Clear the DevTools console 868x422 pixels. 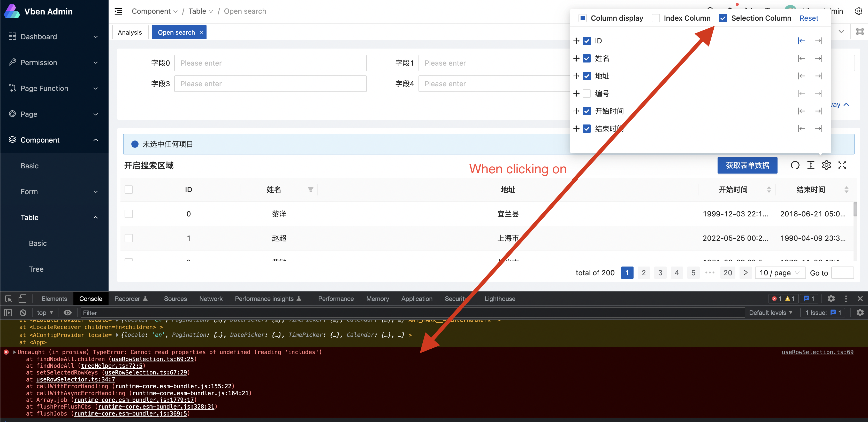[x=23, y=312]
